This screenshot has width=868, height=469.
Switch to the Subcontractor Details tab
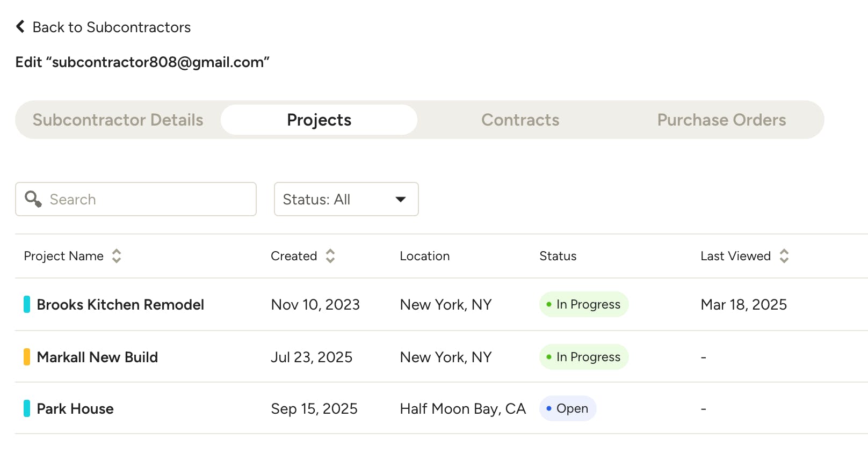tap(118, 120)
